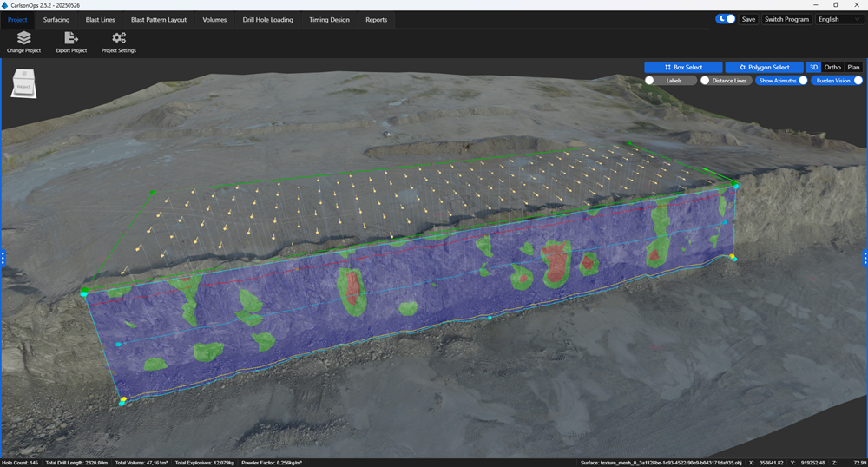Activate the Polygon Select tool
868x467 pixels.
(x=764, y=67)
